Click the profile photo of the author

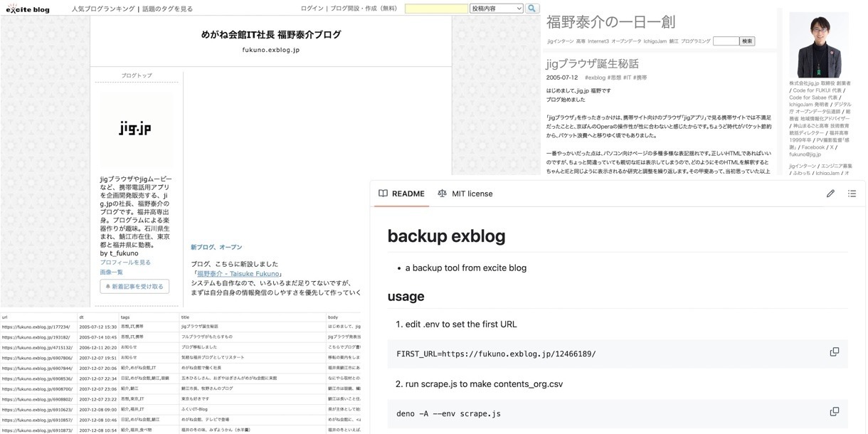coord(819,45)
